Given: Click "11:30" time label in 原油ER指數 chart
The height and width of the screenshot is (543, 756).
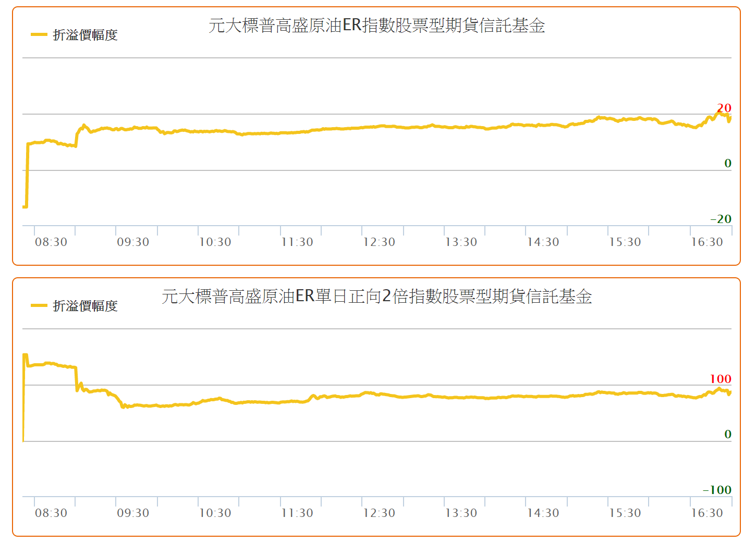Looking at the screenshot, I should coord(297,242).
